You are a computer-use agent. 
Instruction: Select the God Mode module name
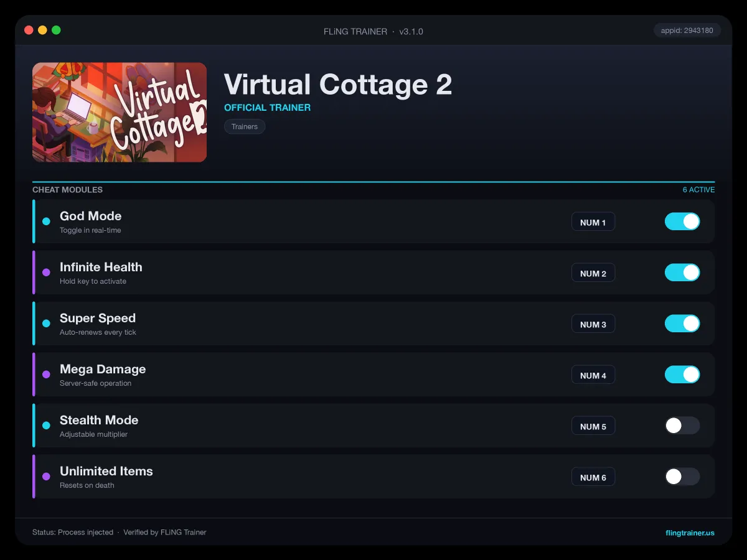tap(91, 216)
